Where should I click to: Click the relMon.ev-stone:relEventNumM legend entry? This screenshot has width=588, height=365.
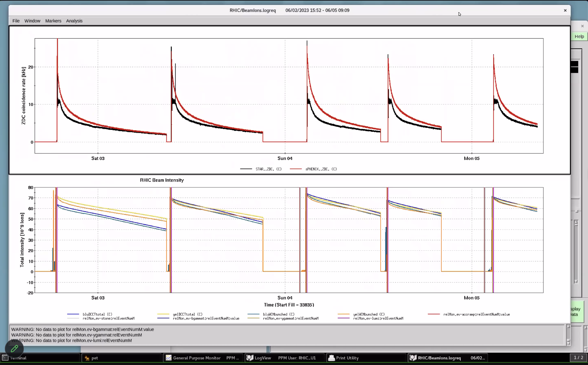(x=101, y=318)
